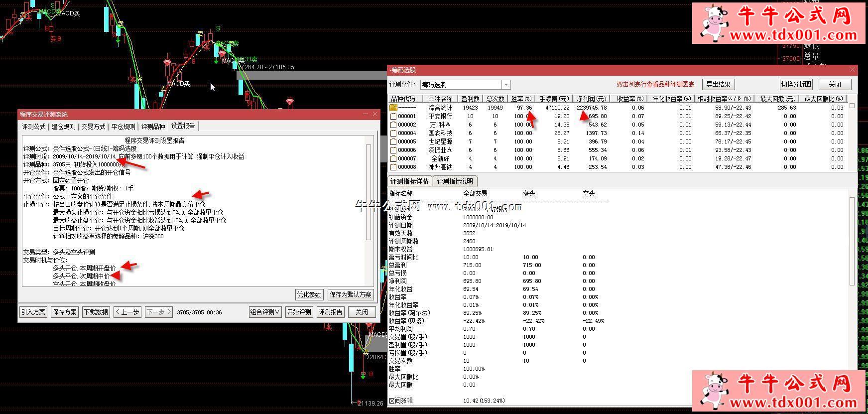
Task: Sort by the 盈利数 column header
Action: (470, 99)
